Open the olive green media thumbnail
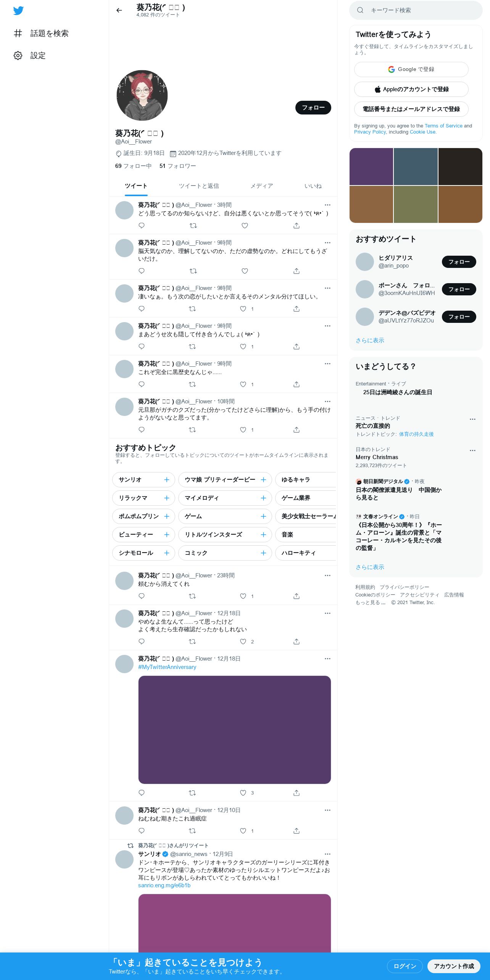Screen dimensions: 490x980 coord(416,204)
